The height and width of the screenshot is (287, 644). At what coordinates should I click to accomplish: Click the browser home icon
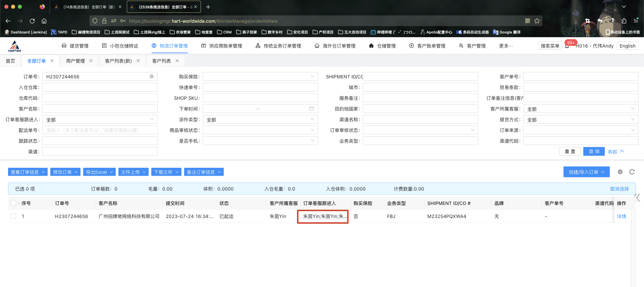[44, 21]
